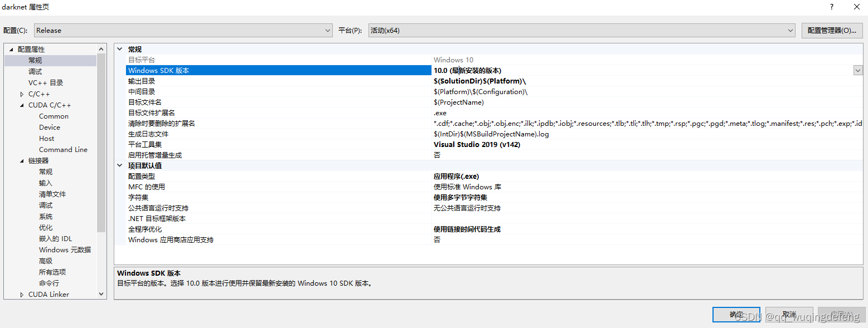Viewport: 868px width, 328px height.
Task: Collapse the 链接器 tree node
Action: click(x=21, y=160)
